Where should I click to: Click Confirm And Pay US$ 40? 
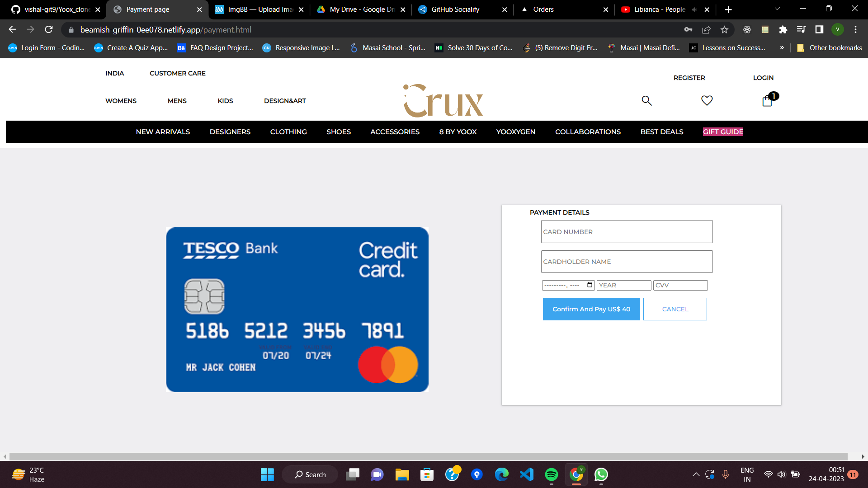[591, 309]
